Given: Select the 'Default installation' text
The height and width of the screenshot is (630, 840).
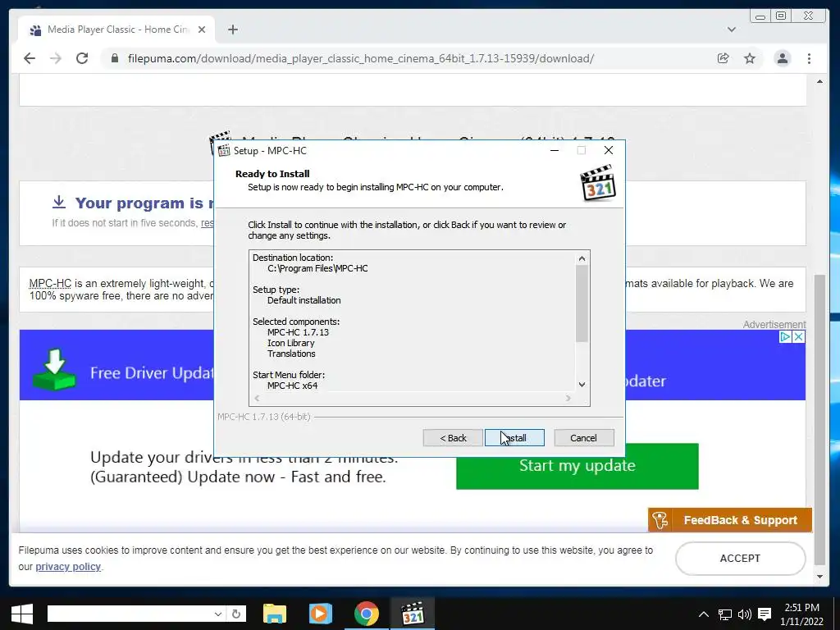Looking at the screenshot, I should [x=304, y=300].
